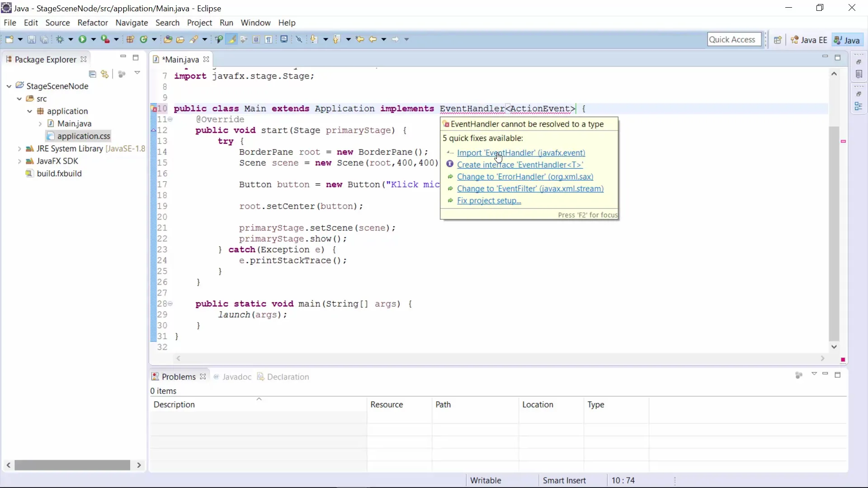Viewport: 868px width, 488px height.
Task: Click the New file toolbar icon
Action: (x=9, y=39)
